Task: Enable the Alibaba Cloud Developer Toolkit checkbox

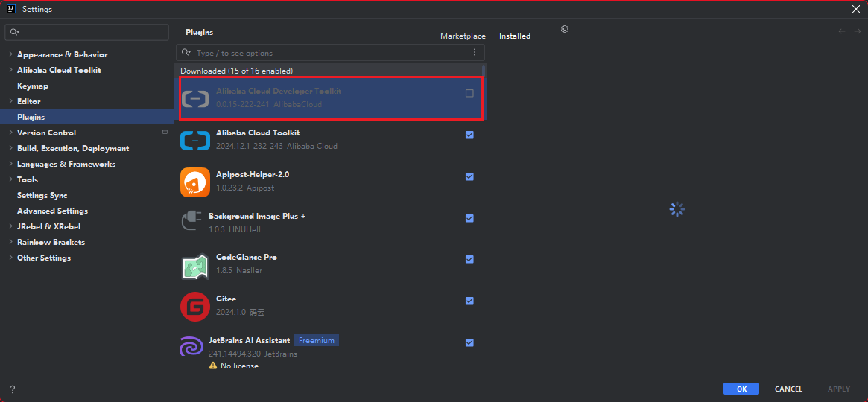Action: (469, 94)
